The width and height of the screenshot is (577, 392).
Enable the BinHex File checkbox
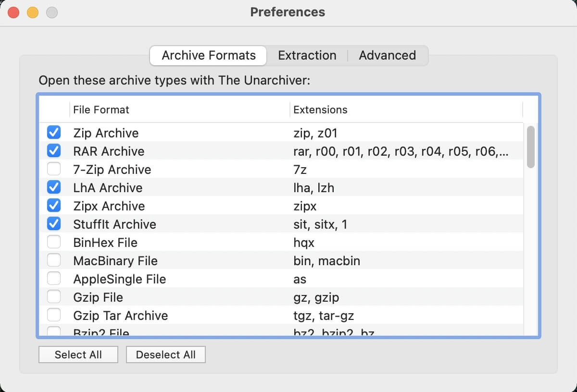54,242
